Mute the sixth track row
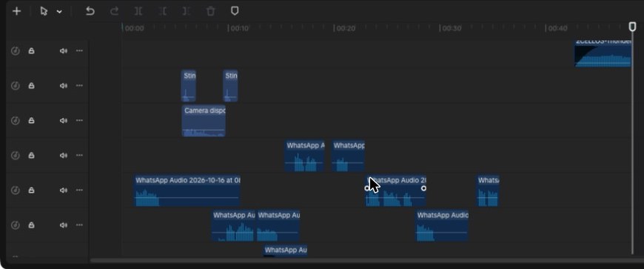 (63, 225)
